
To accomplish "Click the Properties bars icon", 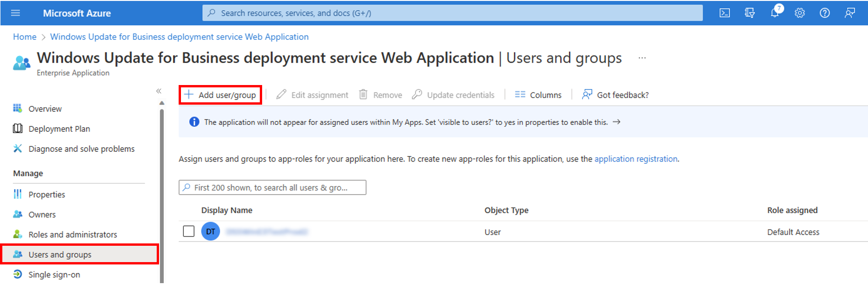I will click(x=18, y=194).
